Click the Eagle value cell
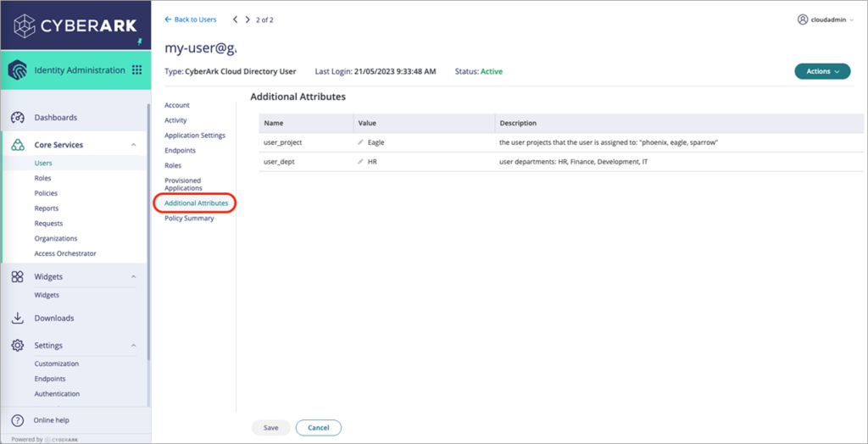Screen dimensions: 868x444 [376, 142]
